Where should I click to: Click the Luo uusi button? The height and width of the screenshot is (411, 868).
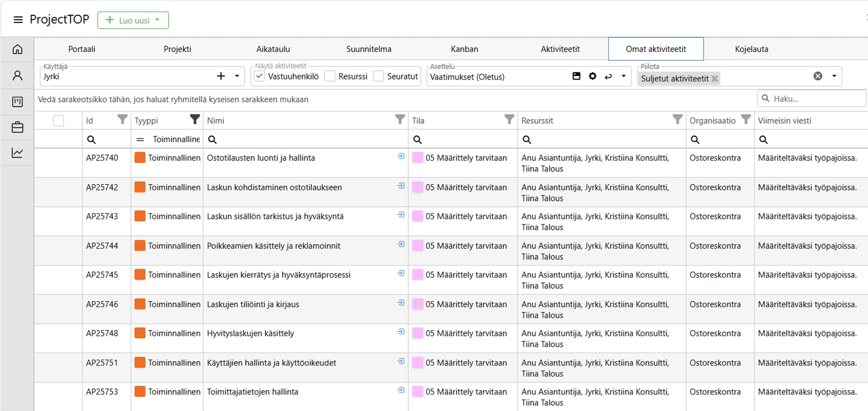point(133,20)
